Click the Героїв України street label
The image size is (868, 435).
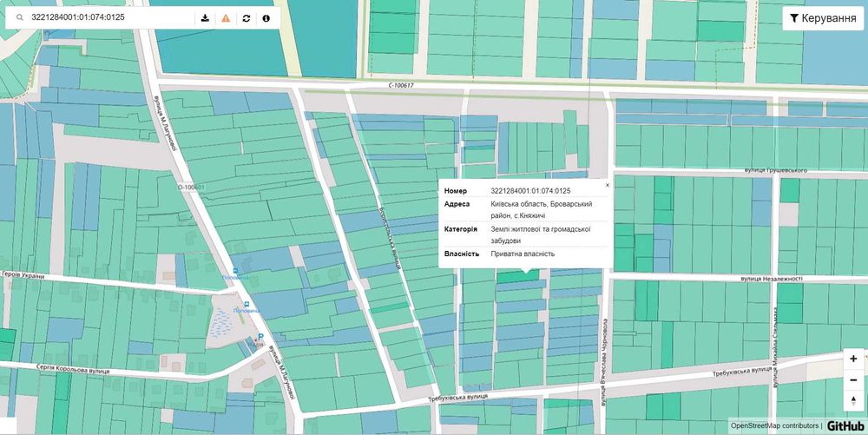[23, 274]
